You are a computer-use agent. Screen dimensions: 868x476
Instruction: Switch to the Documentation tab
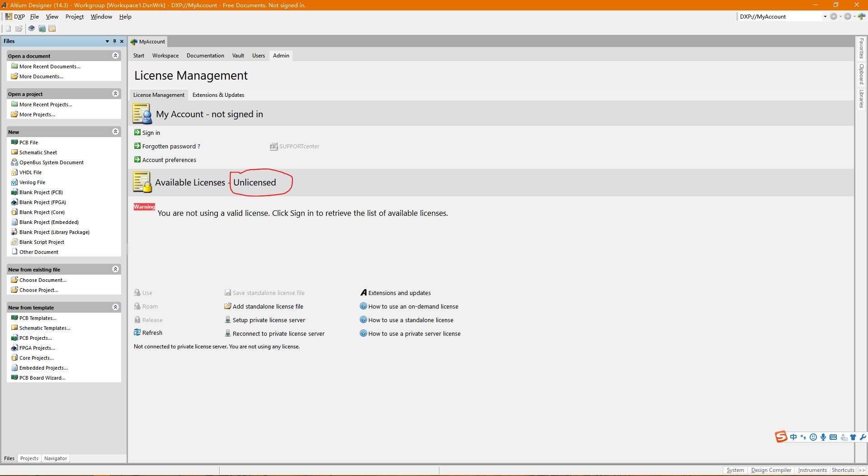(x=205, y=56)
